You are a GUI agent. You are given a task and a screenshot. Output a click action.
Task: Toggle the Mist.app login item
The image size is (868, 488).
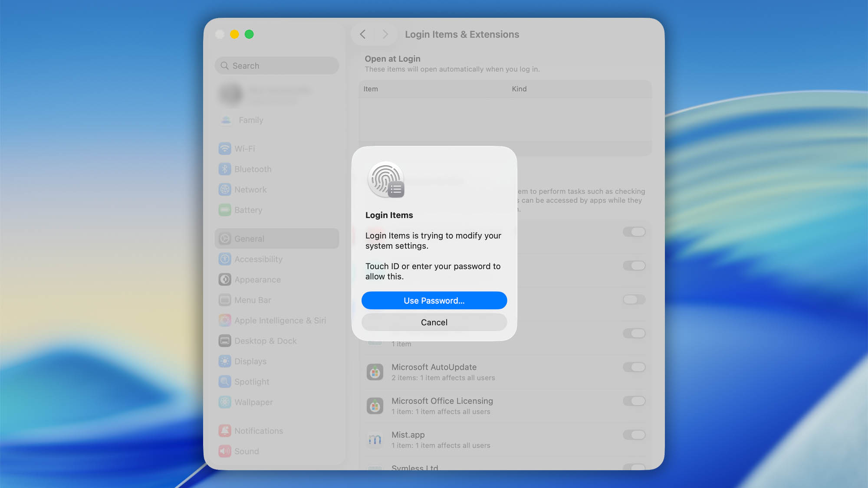point(634,435)
